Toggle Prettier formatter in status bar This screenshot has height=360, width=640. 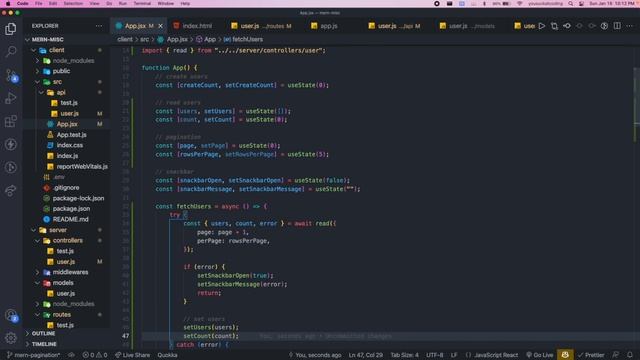(591, 355)
